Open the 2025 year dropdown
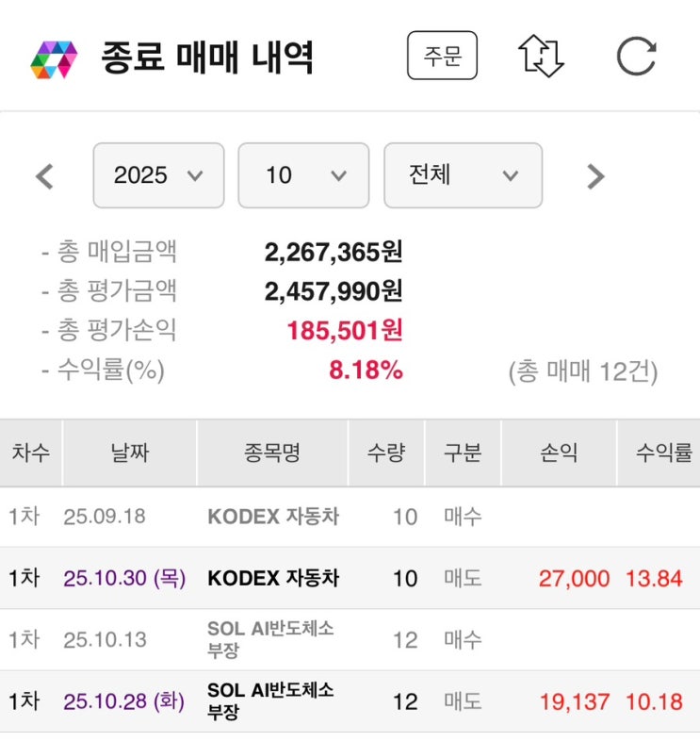The width and height of the screenshot is (700, 741). pos(158,175)
